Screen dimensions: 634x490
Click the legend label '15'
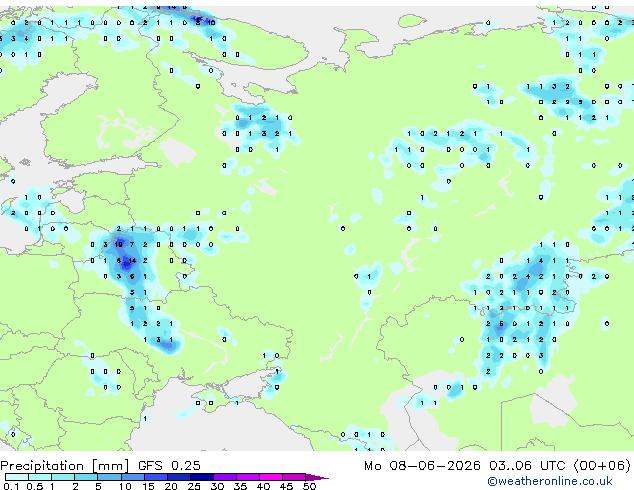[x=148, y=486]
